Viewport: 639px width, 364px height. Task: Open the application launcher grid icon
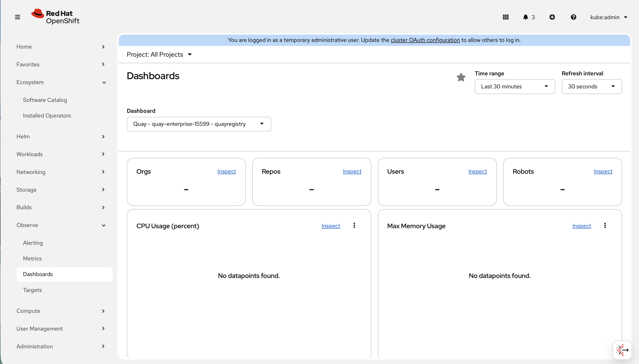(x=506, y=17)
